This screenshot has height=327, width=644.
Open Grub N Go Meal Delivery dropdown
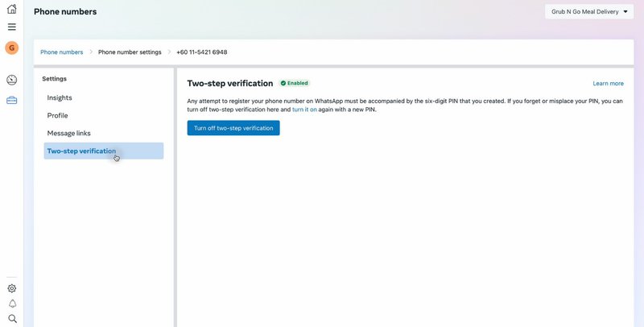tap(589, 11)
